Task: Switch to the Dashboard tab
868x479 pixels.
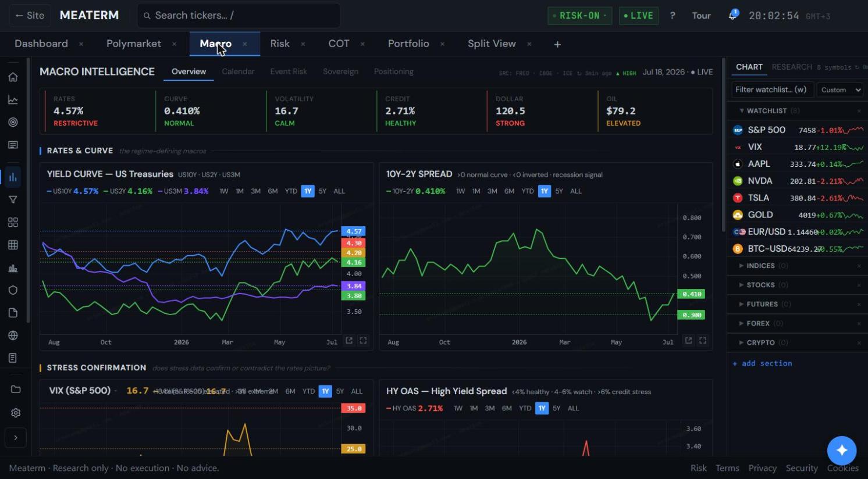Action: 41,44
